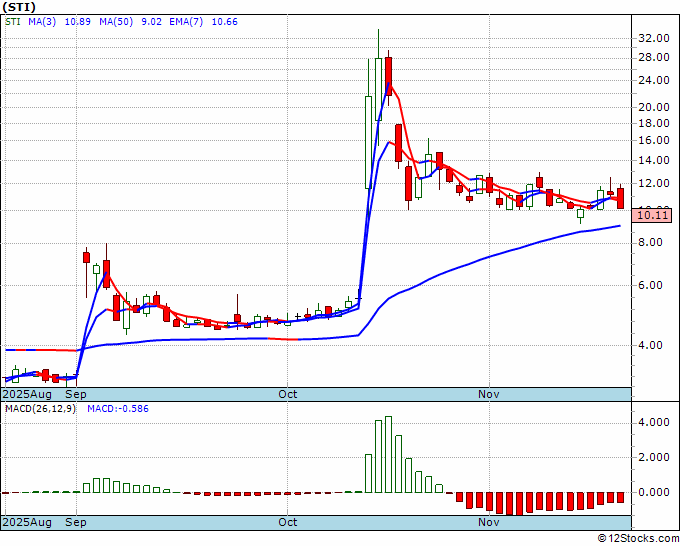The image size is (680, 546).
Task: Click the EMA(7) legend label
Action: tap(186, 22)
